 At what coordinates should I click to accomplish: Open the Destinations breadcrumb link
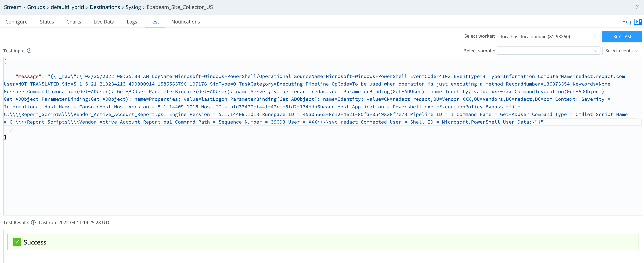105,7
